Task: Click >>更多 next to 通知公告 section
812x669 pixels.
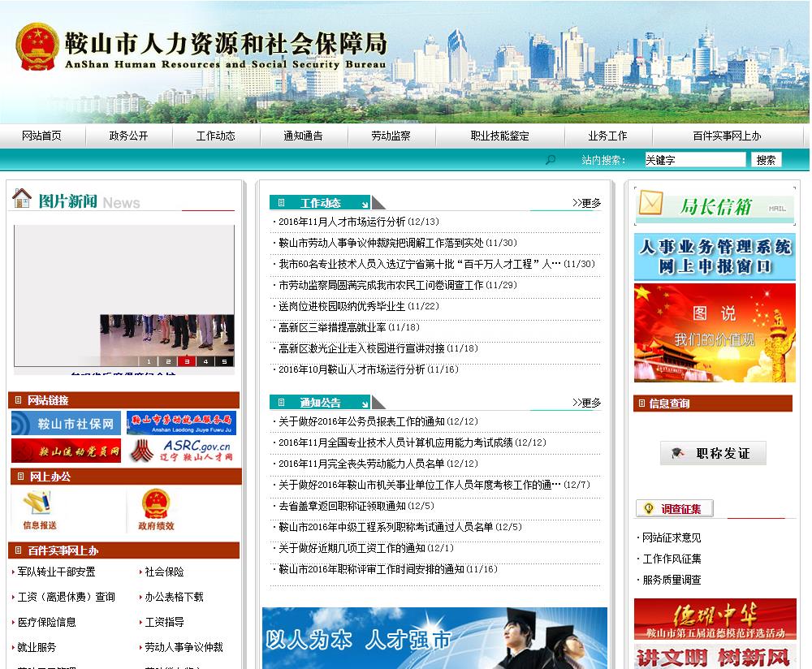Action: pos(587,403)
